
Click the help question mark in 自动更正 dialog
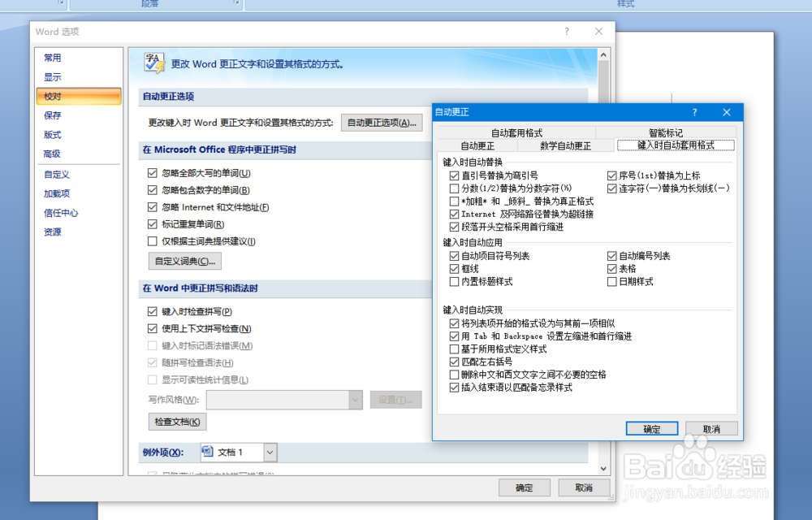(694, 112)
